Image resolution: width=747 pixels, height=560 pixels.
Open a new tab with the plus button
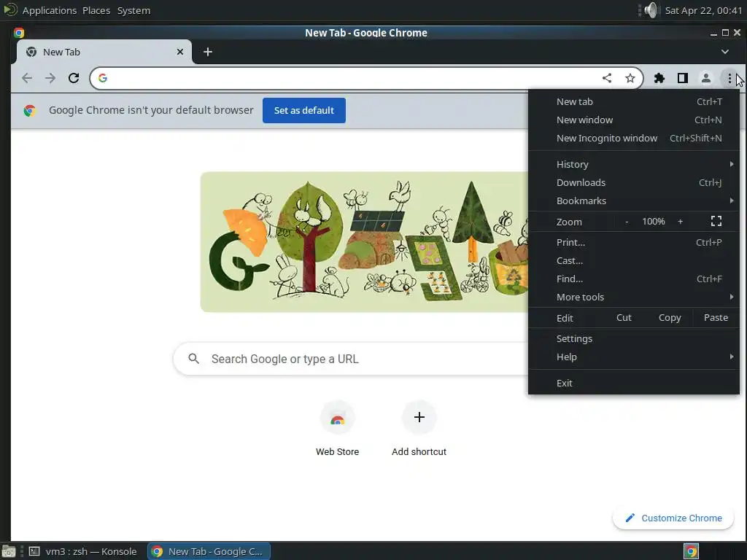pyautogui.click(x=208, y=52)
